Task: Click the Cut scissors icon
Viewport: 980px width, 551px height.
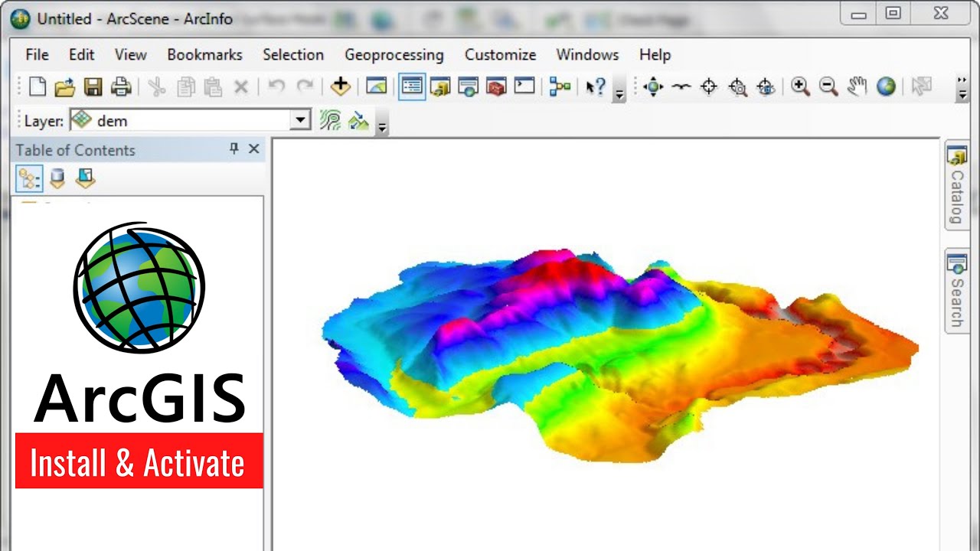Action: click(x=157, y=86)
